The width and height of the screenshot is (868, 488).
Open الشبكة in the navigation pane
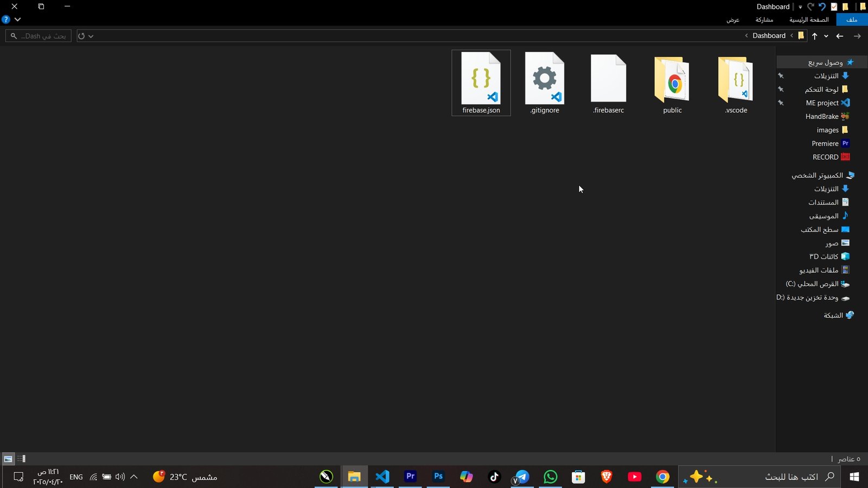click(839, 315)
